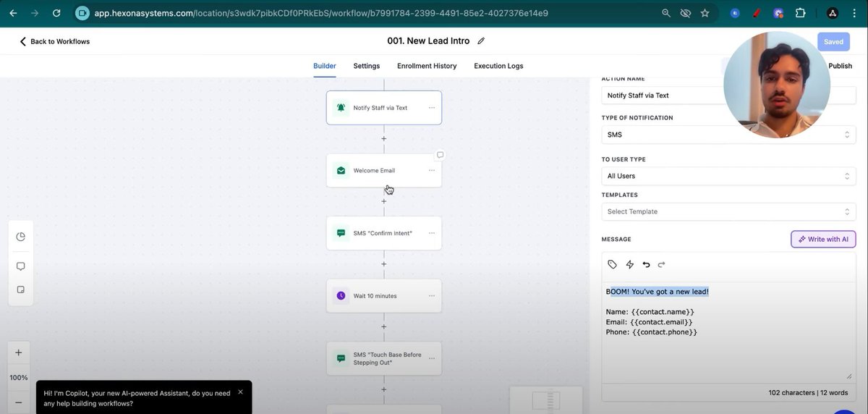This screenshot has height=414, width=868.
Task: Click the webcam video bubble
Action: 777,85
